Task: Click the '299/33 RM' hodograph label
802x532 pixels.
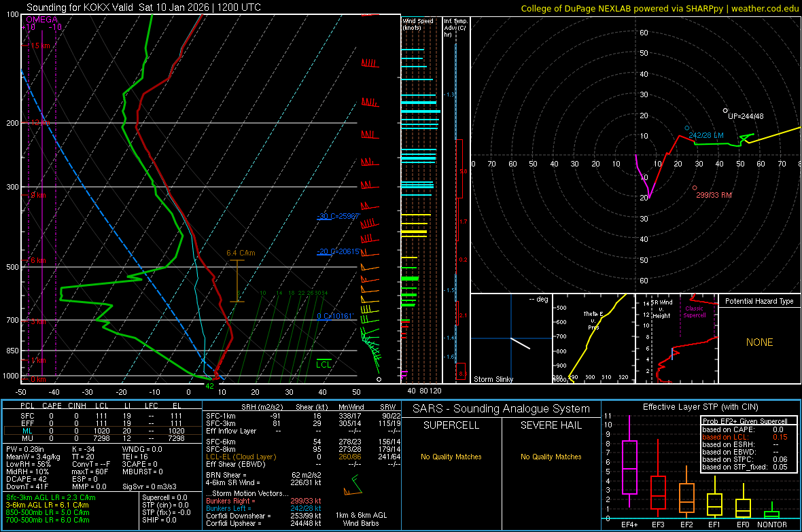Action: point(714,195)
